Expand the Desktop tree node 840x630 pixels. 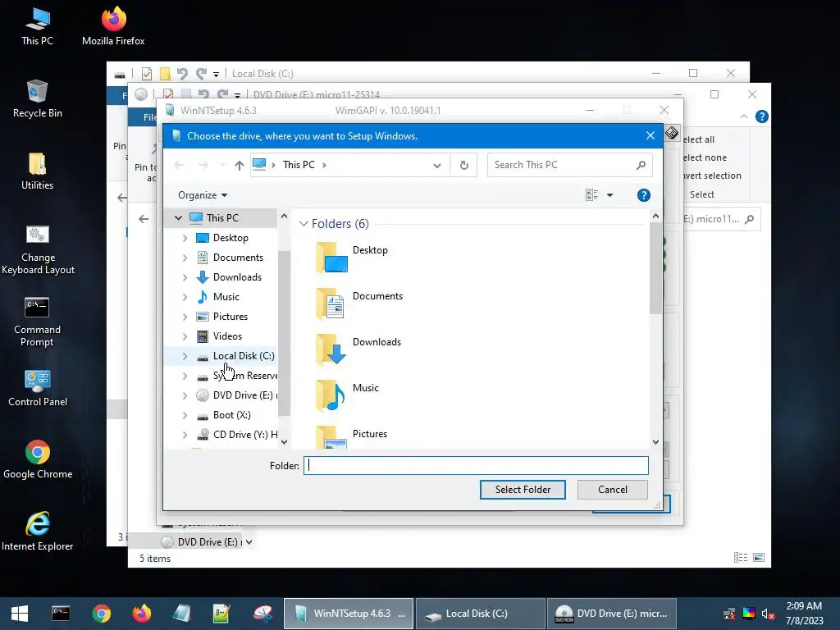(x=185, y=238)
